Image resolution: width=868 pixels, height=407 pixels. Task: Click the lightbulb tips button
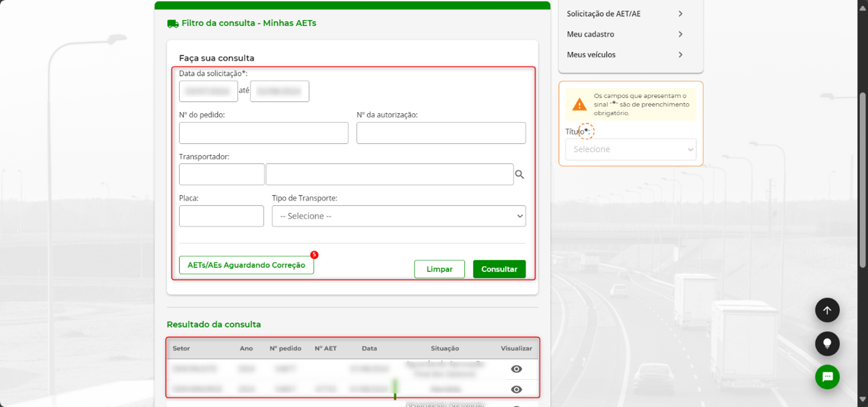[x=827, y=344]
